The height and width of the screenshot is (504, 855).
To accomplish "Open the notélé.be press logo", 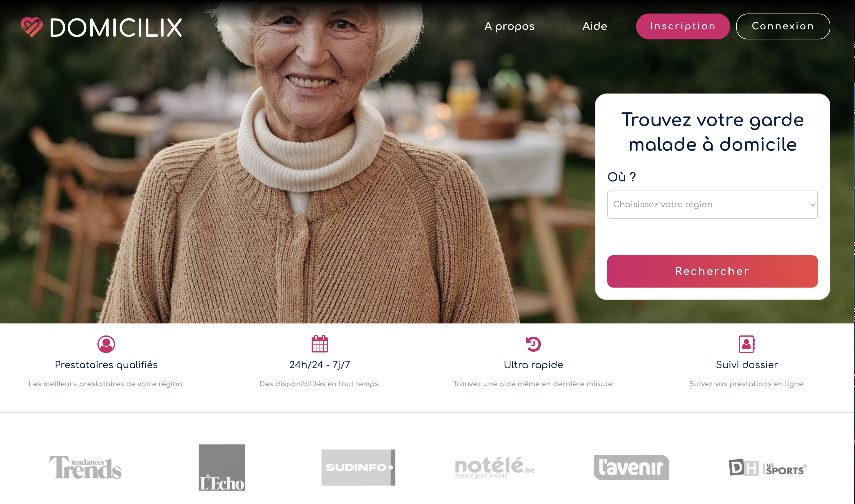I will [495, 468].
